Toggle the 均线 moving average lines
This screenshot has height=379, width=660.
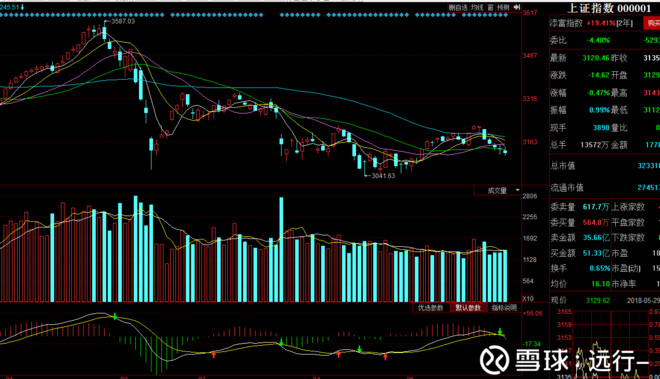tap(477, 8)
